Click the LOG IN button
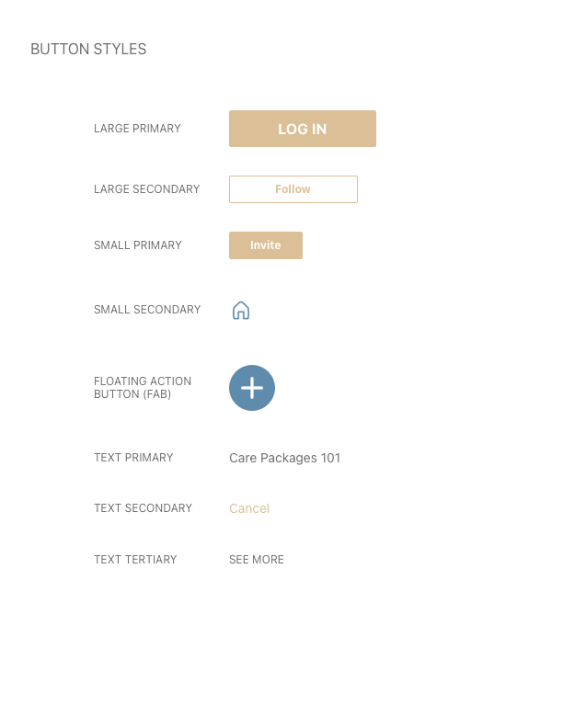The image size is (563, 728). pos(303,129)
